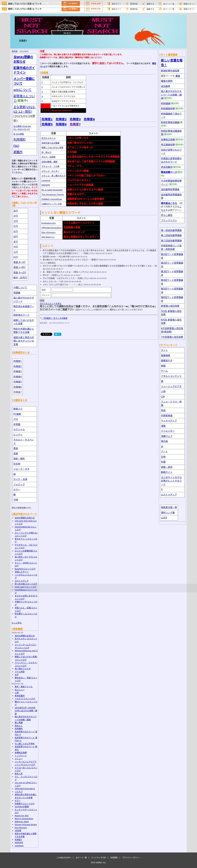Open footer link アットウィキTOP

pyautogui.click(x=98, y=858)
